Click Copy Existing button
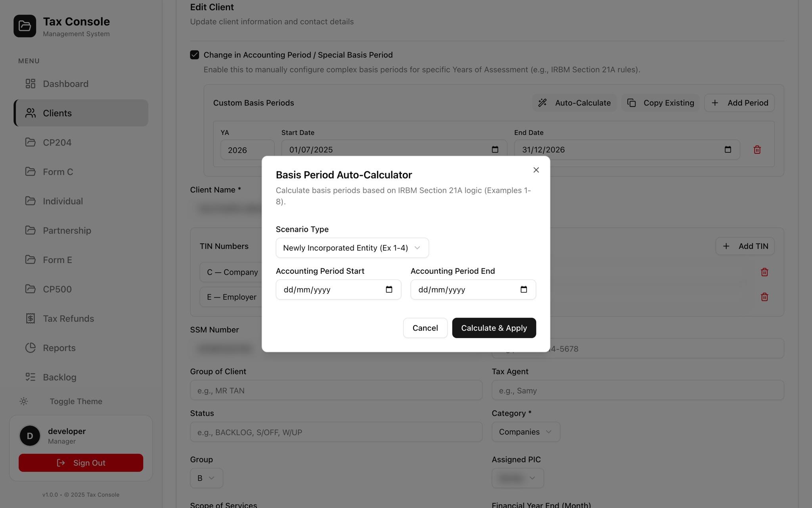Image resolution: width=812 pixels, height=508 pixels. tap(661, 103)
